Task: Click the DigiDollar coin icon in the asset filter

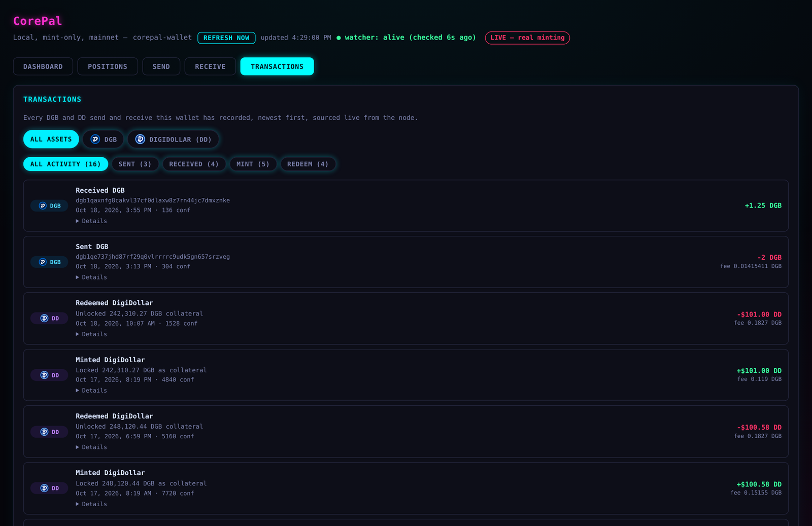Action: 140,139
